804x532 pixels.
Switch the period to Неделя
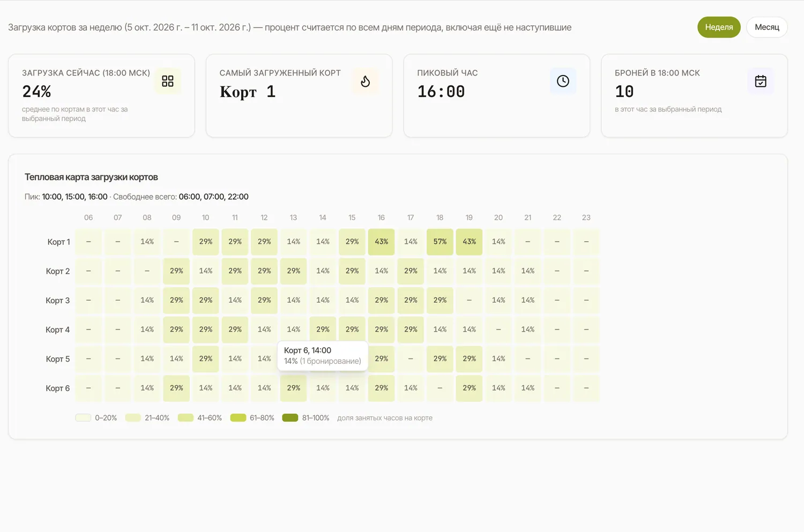click(x=719, y=27)
